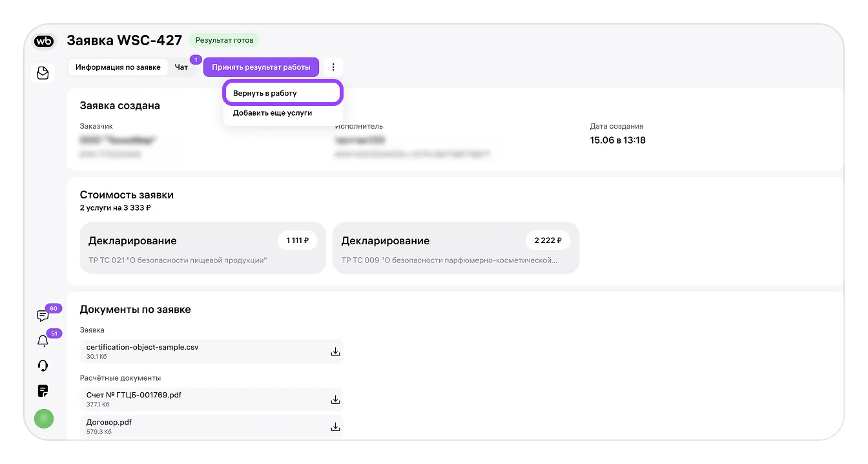868x464 pixels.
Task: Click text "ТР ТС 021 О безопасности пищевой продукции"
Action: (x=178, y=260)
